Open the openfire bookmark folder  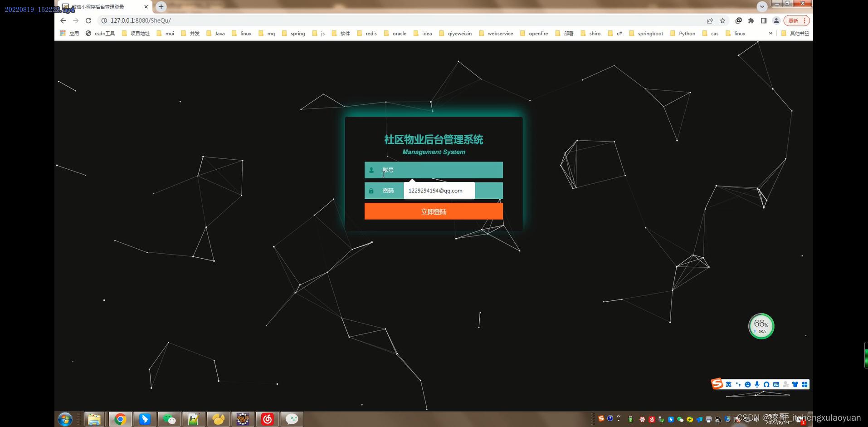(x=534, y=33)
